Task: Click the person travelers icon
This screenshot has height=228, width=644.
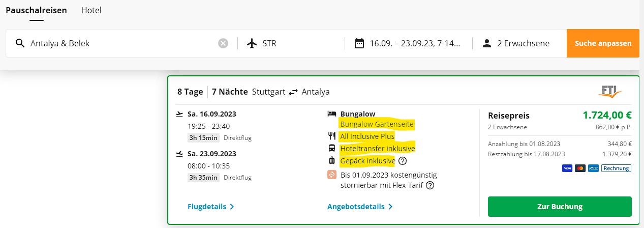Action: pyautogui.click(x=486, y=43)
